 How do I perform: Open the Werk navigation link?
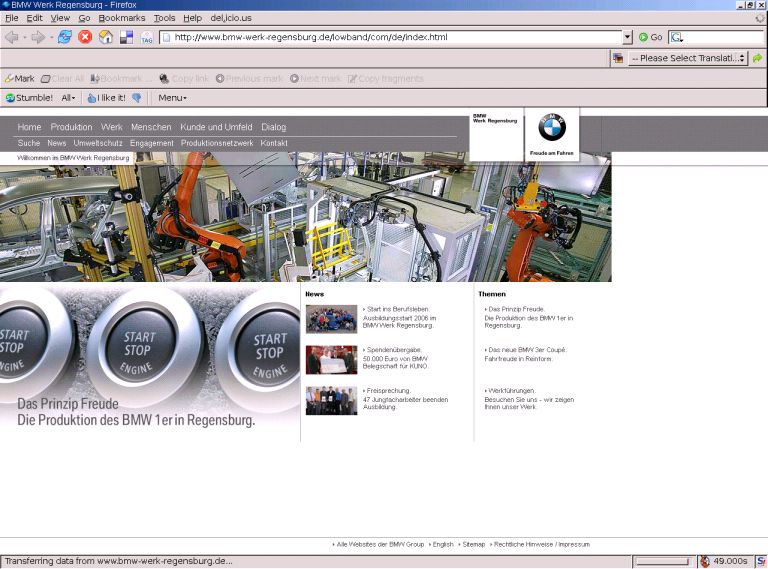click(112, 127)
